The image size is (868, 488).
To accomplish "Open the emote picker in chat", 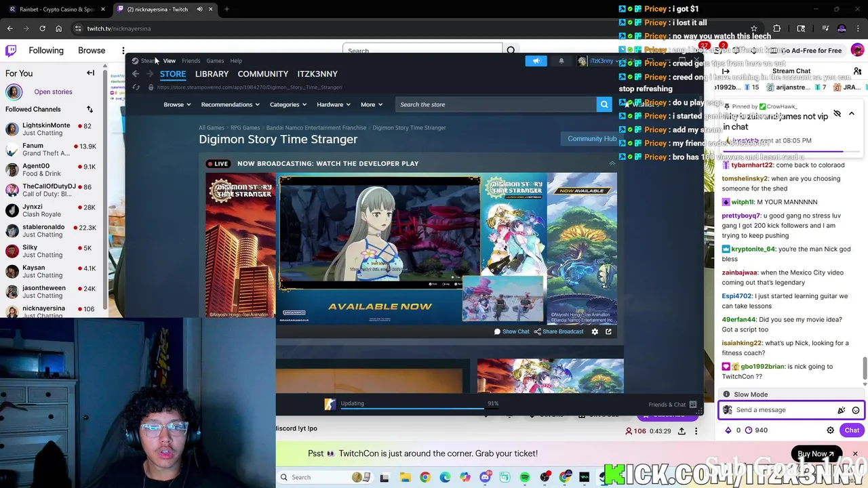I will click(x=856, y=410).
